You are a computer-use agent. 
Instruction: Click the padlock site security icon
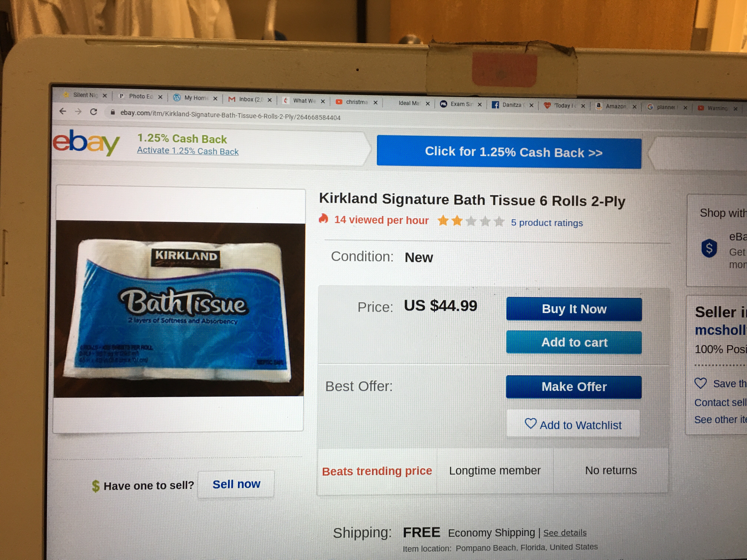(112, 112)
